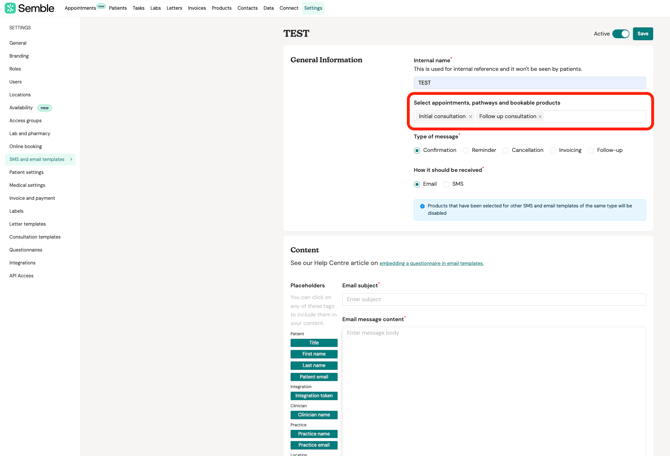Open Branding settings in sidebar

[19, 56]
